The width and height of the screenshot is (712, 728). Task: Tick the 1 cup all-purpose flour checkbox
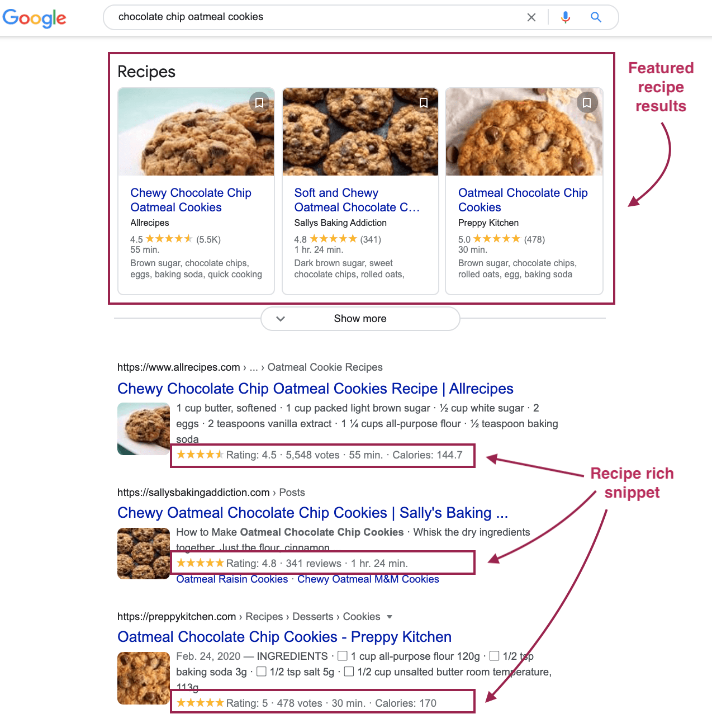[343, 655]
